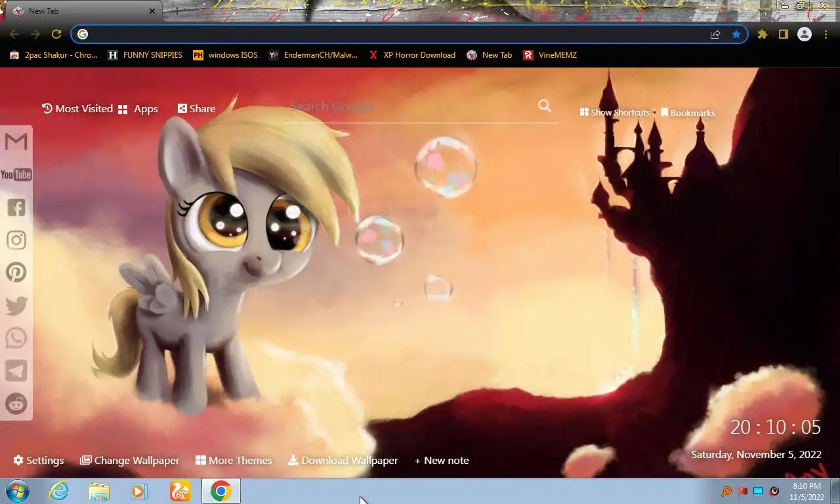Open the XP Horror Download bookmark
Image resolution: width=840 pixels, height=504 pixels.
click(412, 55)
